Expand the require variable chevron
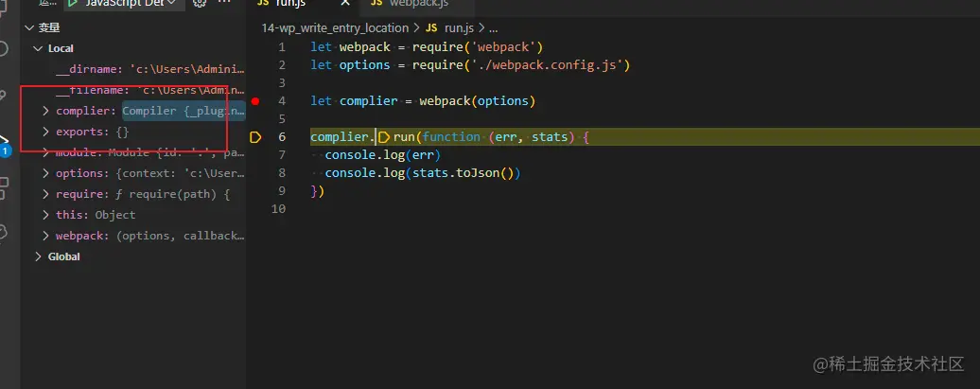980x389 pixels. click(45, 195)
